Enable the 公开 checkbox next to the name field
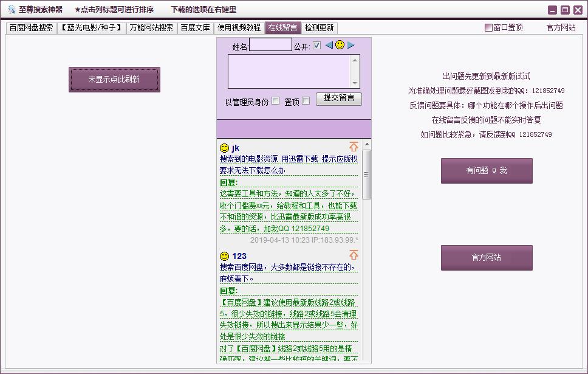The image size is (588, 374). pyautogui.click(x=316, y=45)
